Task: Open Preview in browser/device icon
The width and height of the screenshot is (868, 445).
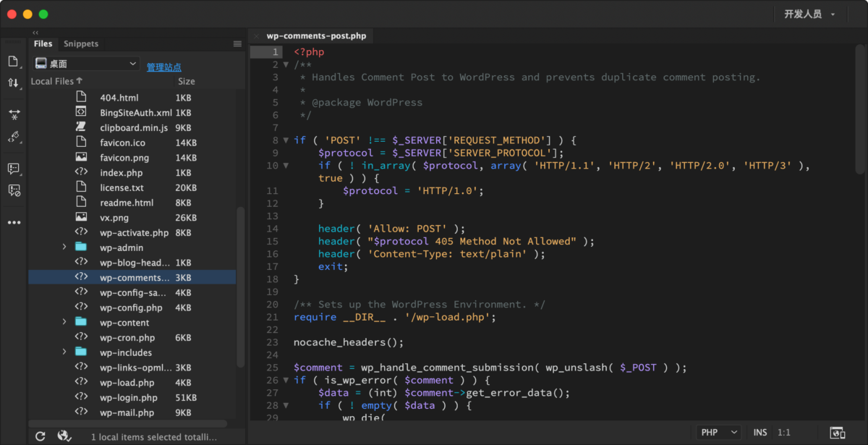Action: (x=837, y=433)
